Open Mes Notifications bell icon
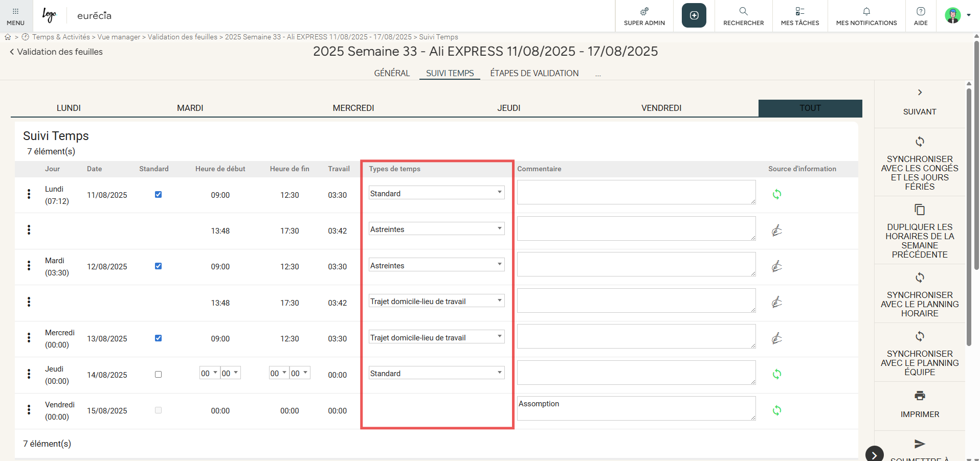This screenshot has width=980, height=461. point(866,11)
